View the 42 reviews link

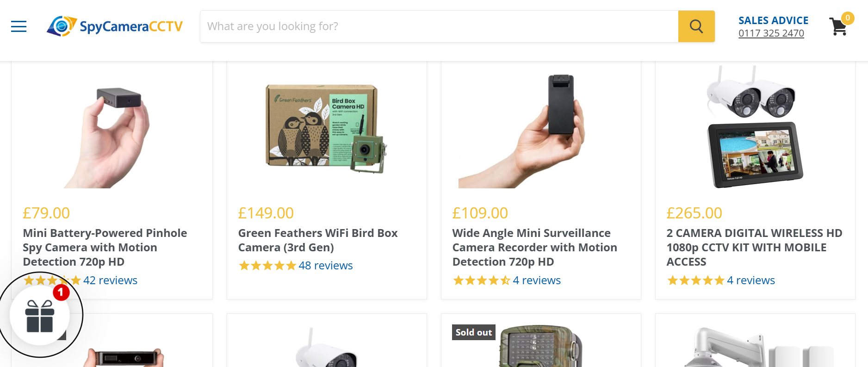tap(110, 280)
